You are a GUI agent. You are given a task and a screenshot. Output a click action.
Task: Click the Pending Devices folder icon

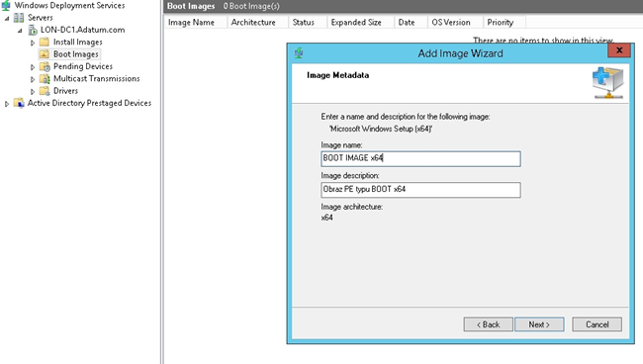click(45, 66)
